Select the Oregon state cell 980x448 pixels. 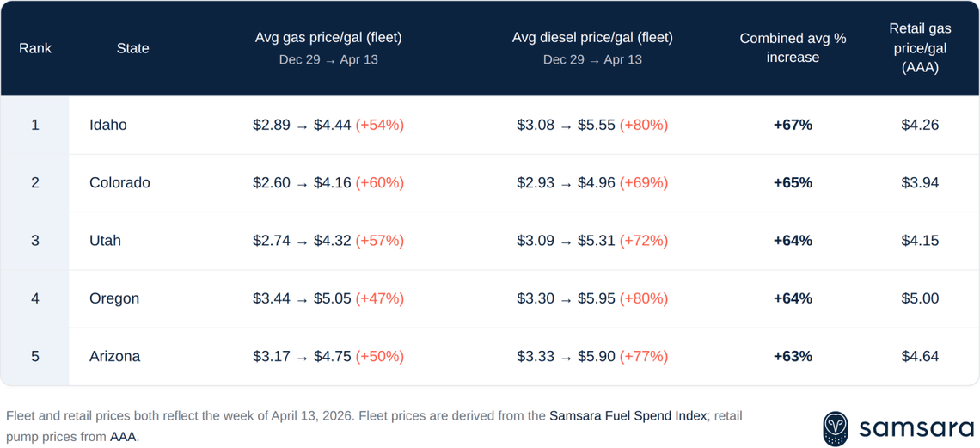[114, 298]
